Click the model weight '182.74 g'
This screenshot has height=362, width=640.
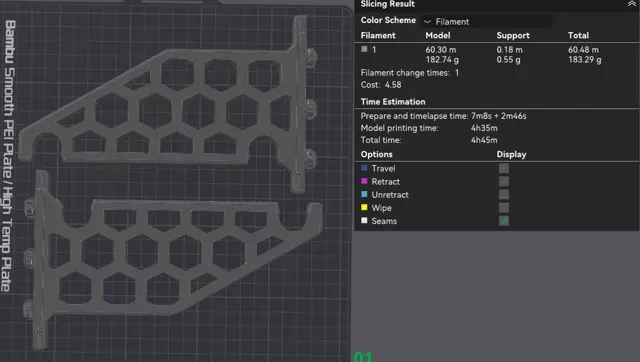pos(442,60)
